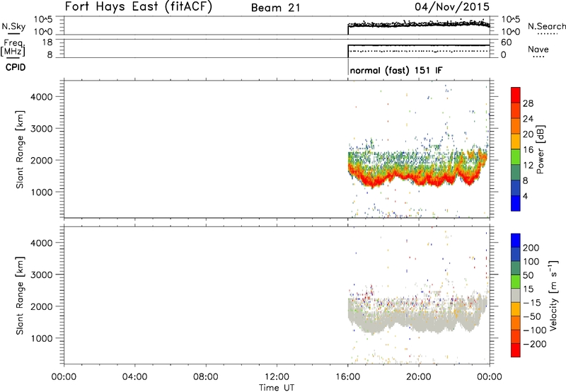Click the 'Nave' legend label
Screen dimensions: 566x392
[538, 49]
